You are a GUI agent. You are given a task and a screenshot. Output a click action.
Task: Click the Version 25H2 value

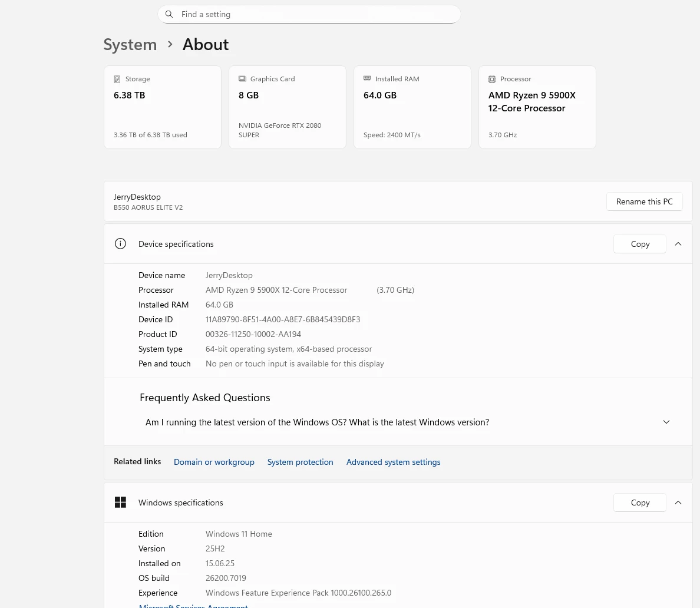[x=215, y=548]
